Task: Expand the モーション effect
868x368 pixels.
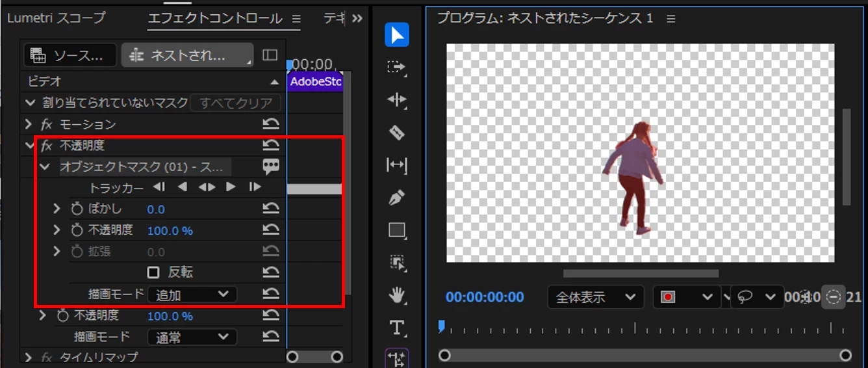Action: 28,124
